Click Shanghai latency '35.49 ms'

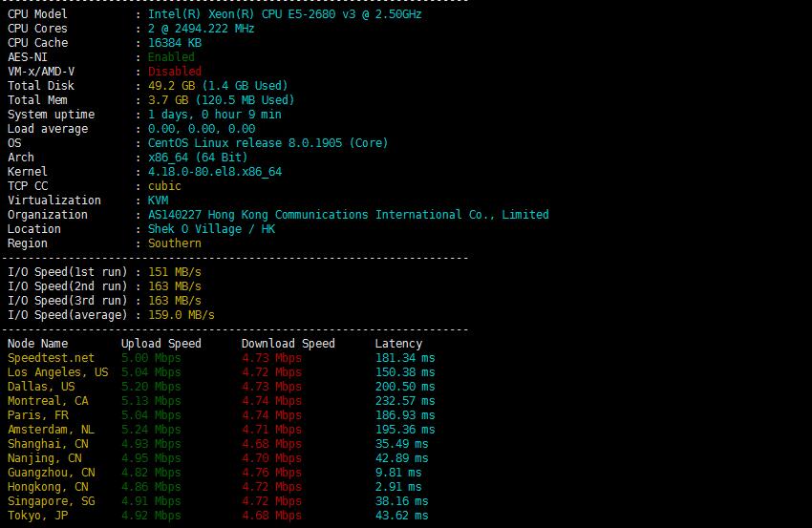pos(402,444)
